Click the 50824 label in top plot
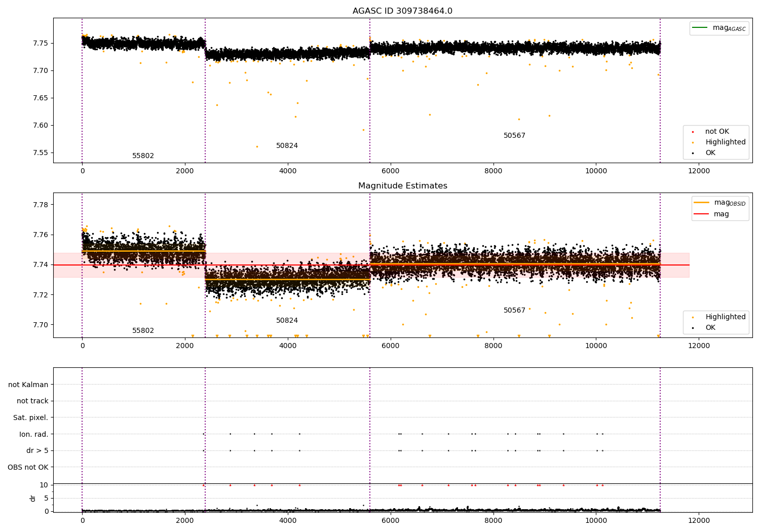Viewport: 760px width, 532px height. [x=287, y=146]
